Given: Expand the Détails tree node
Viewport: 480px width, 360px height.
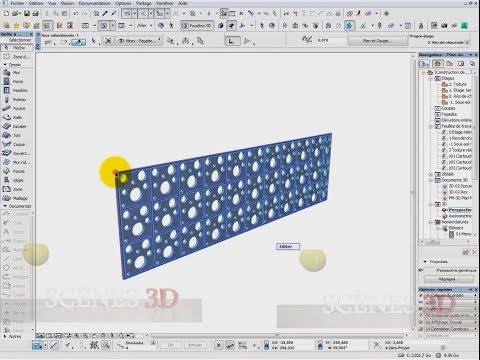Looking at the screenshot, I should [431, 174].
